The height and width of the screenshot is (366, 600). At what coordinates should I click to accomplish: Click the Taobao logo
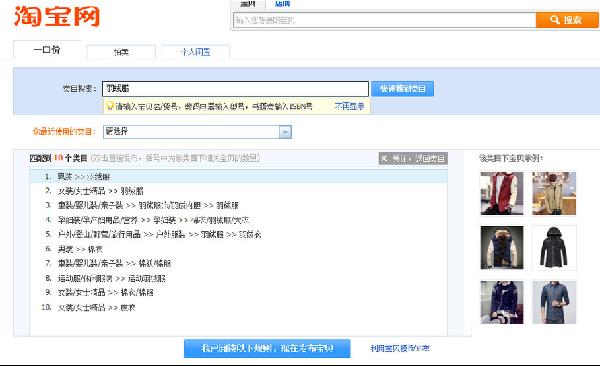[57, 16]
